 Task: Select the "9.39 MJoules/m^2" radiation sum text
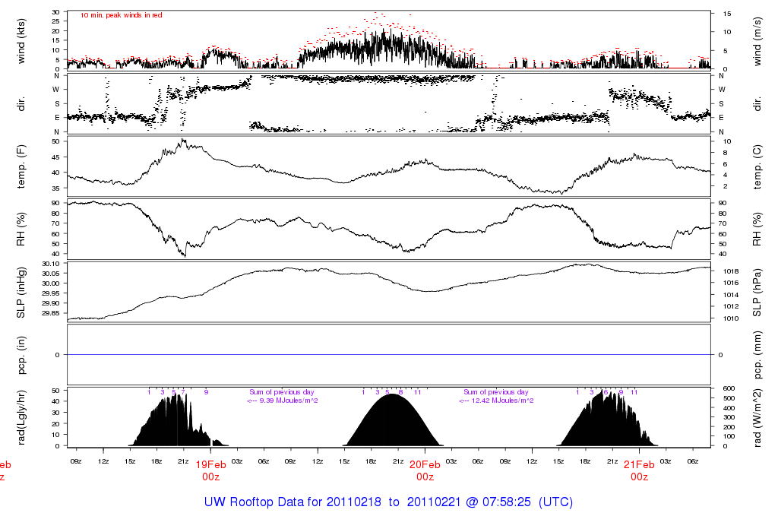click(x=288, y=401)
